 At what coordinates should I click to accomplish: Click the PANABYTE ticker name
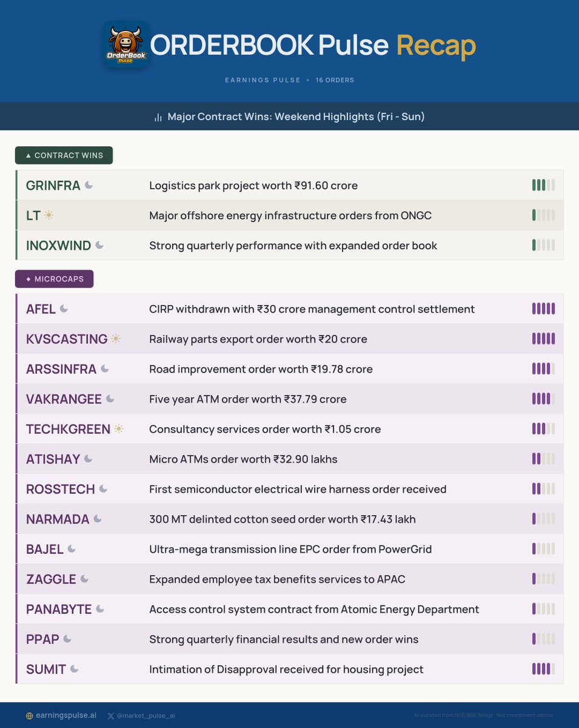(x=59, y=610)
